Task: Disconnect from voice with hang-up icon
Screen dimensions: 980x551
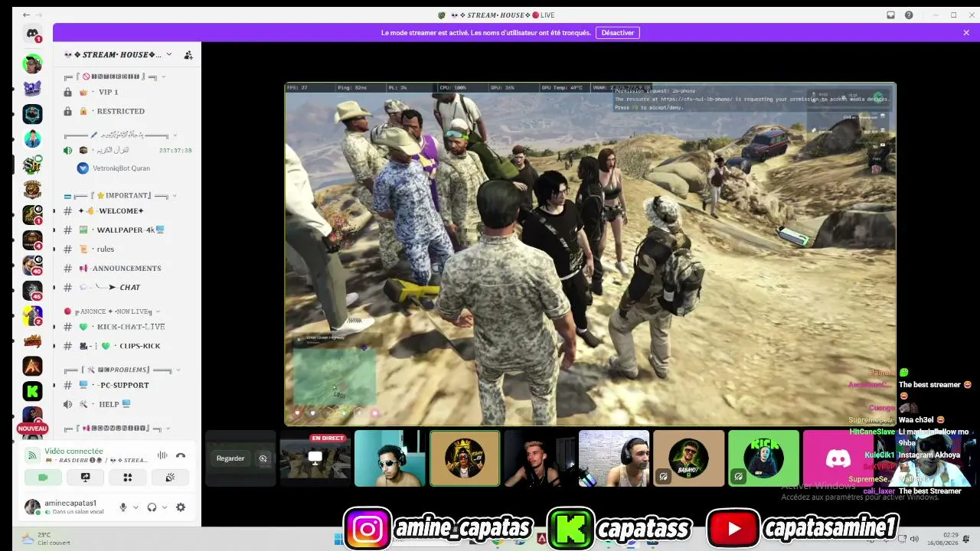Action: (181, 455)
